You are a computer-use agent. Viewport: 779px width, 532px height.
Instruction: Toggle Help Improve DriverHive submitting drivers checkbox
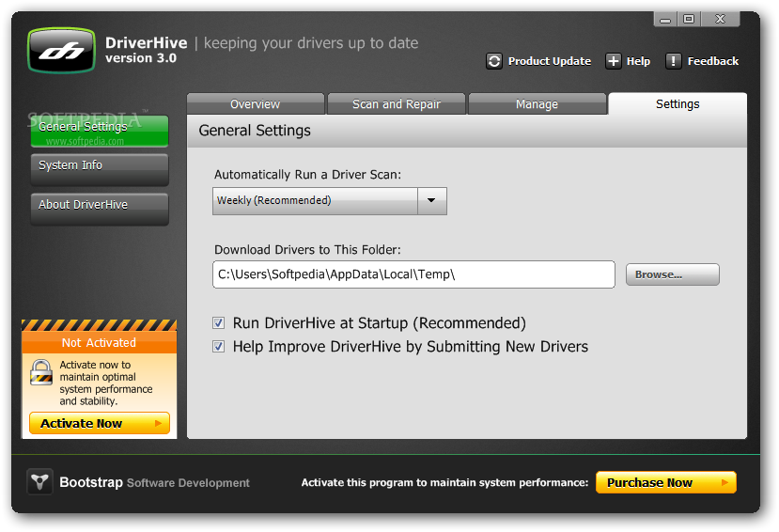pyautogui.click(x=219, y=346)
